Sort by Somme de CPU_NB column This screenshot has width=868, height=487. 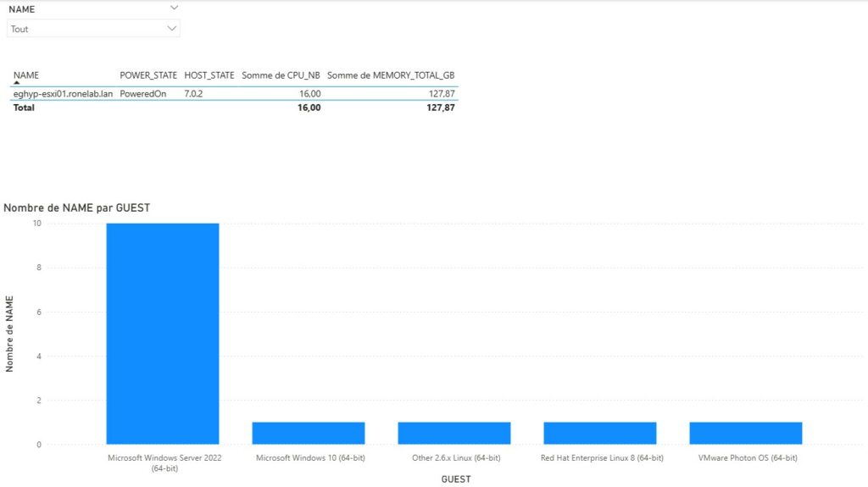pos(281,76)
